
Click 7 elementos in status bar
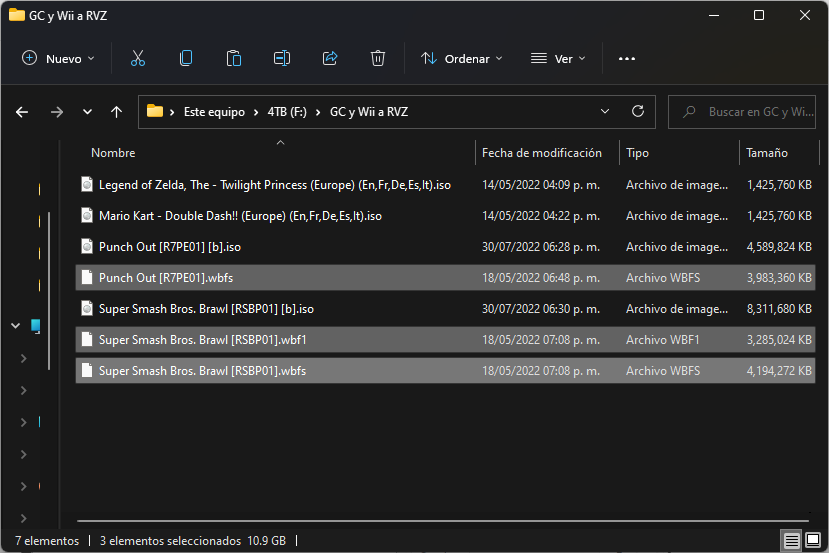pos(47,541)
